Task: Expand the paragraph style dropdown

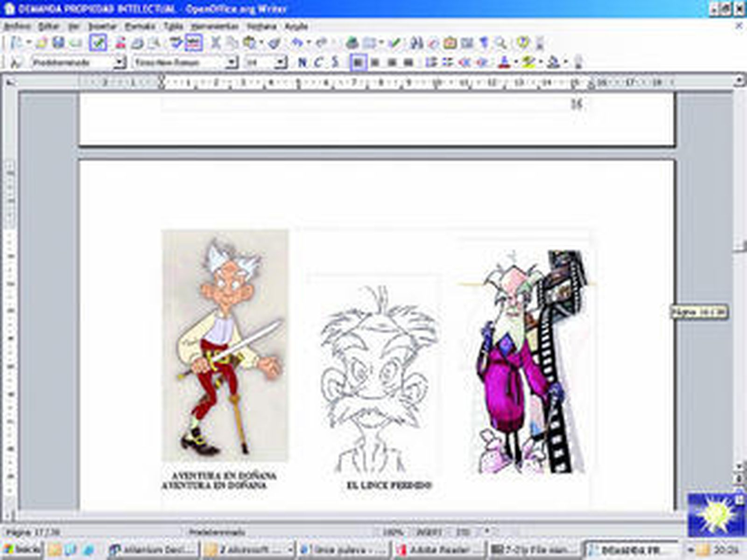Action: point(120,62)
